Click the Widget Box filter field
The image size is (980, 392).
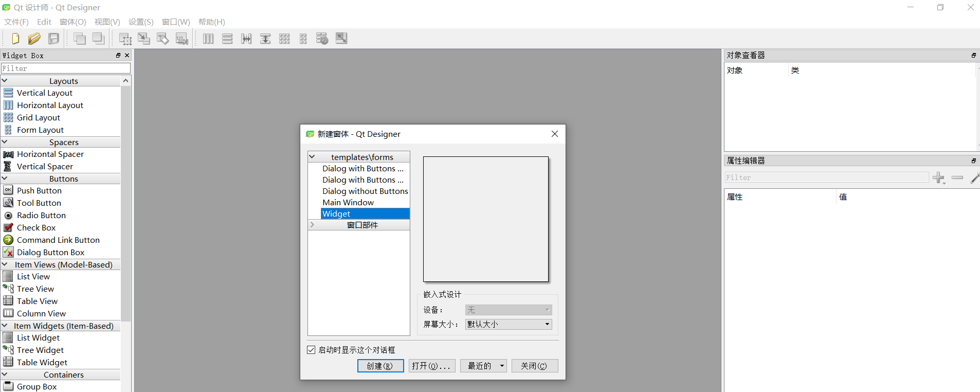(x=66, y=68)
